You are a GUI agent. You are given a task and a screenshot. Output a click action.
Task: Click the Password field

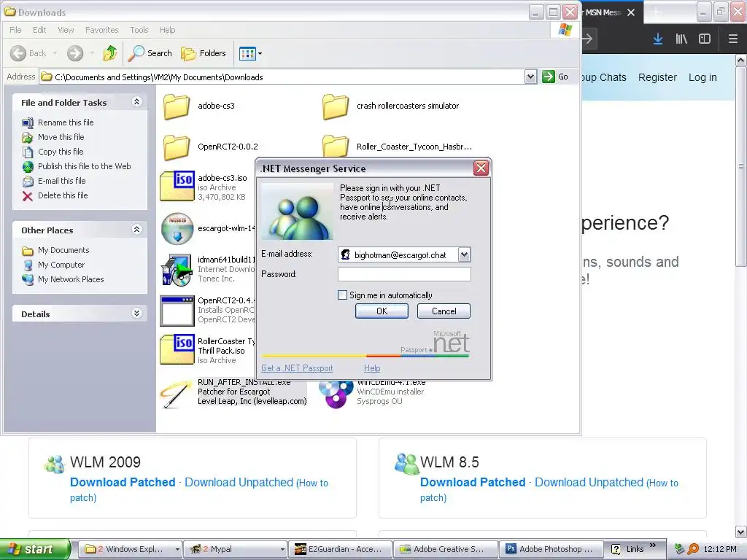(404, 274)
